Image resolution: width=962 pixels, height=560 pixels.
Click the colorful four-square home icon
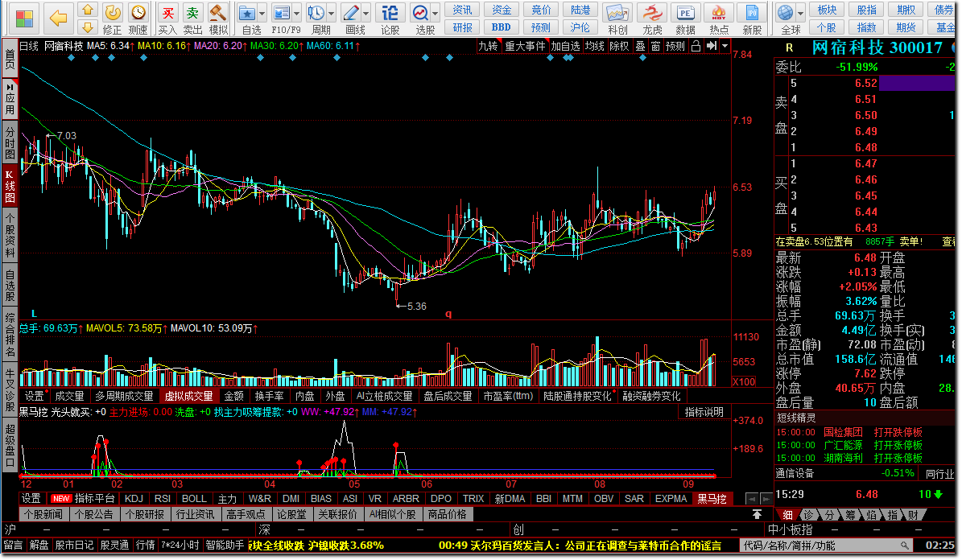click(24, 19)
